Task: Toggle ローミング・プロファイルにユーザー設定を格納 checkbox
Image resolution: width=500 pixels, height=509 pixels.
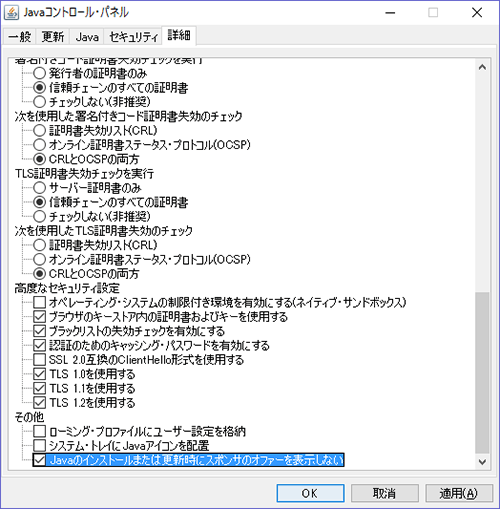Action: click(39, 431)
